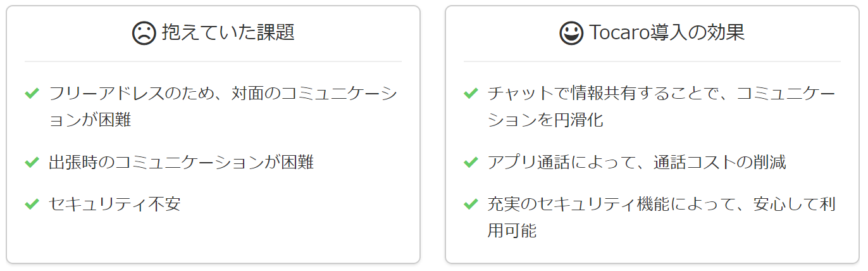The width and height of the screenshot is (868, 271).
Task: Click the green checkmark next to アプリ通話によって
Action: (x=471, y=163)
